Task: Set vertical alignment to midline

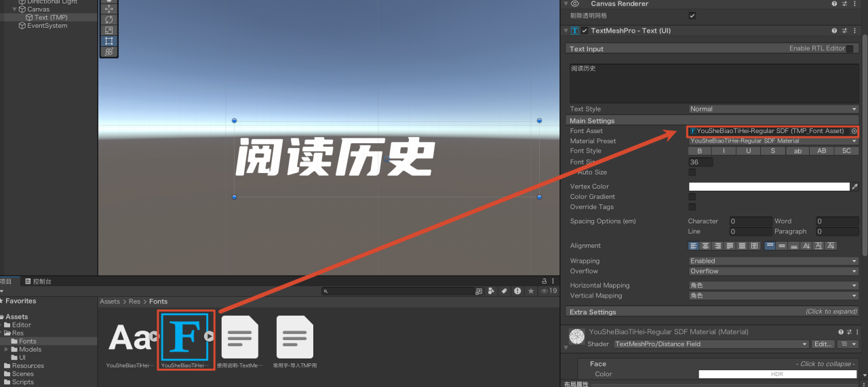Action: tap(818, 246)
